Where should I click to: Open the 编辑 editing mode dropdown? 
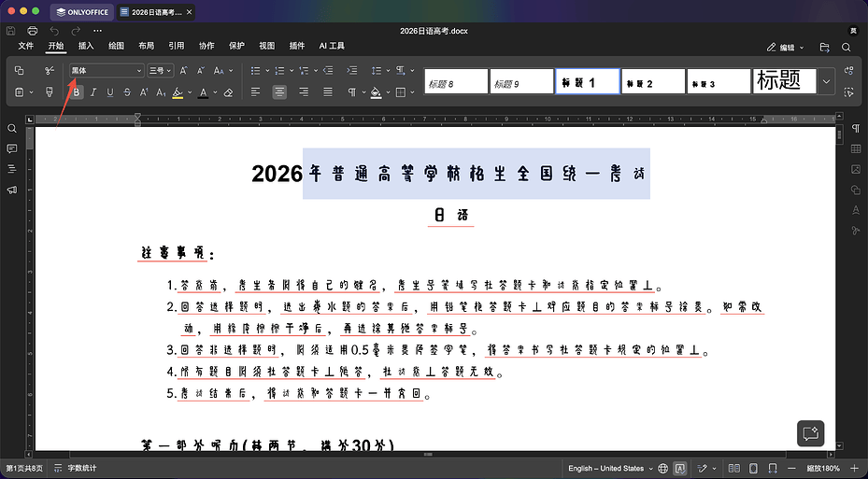pyautogui.click(x=785, y=48)
